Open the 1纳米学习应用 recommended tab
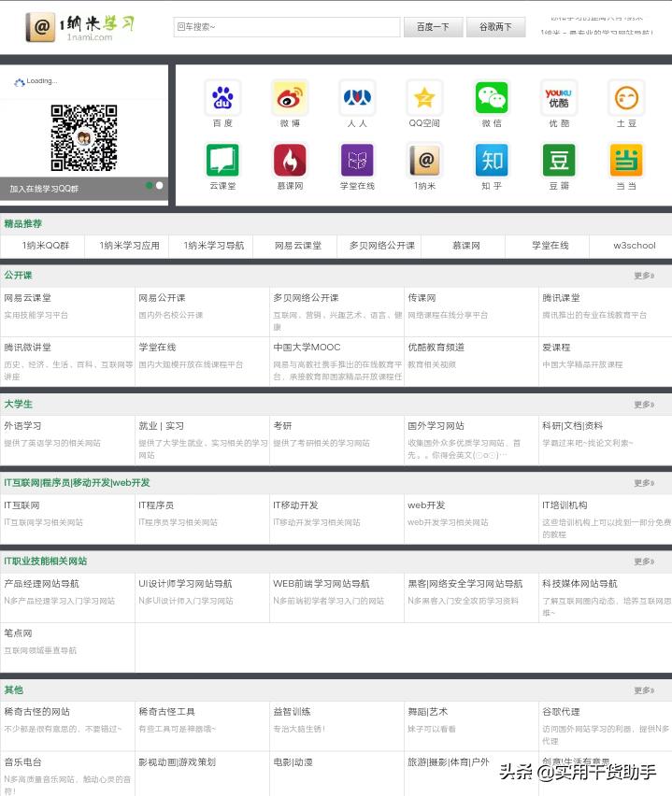Image resolution: width=672 pixels, height=796 pixels. [129, 246]
